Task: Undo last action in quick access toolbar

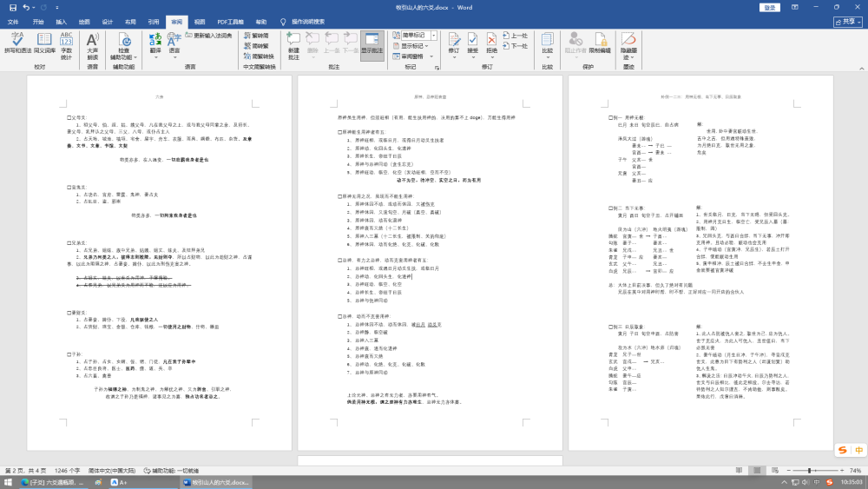Action: pyautogui.click(x=26, y=8)
